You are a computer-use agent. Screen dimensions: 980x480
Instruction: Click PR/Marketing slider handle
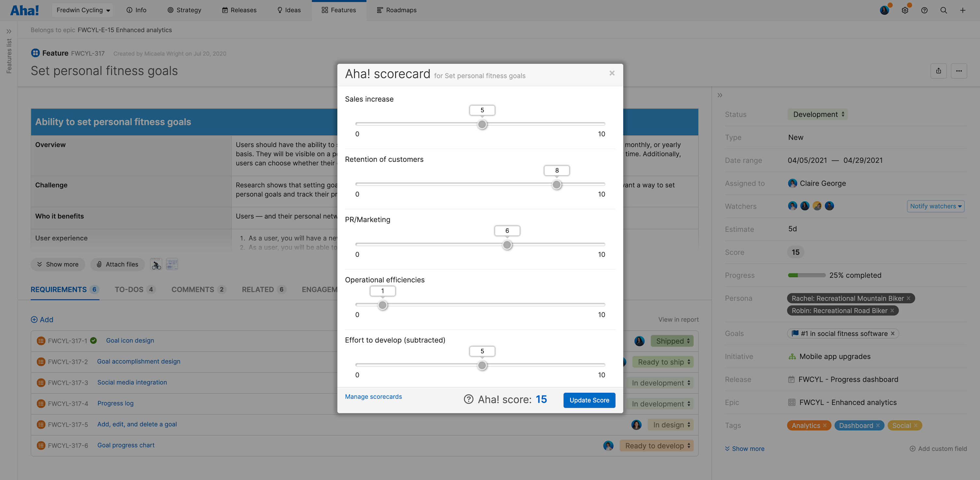507,245
